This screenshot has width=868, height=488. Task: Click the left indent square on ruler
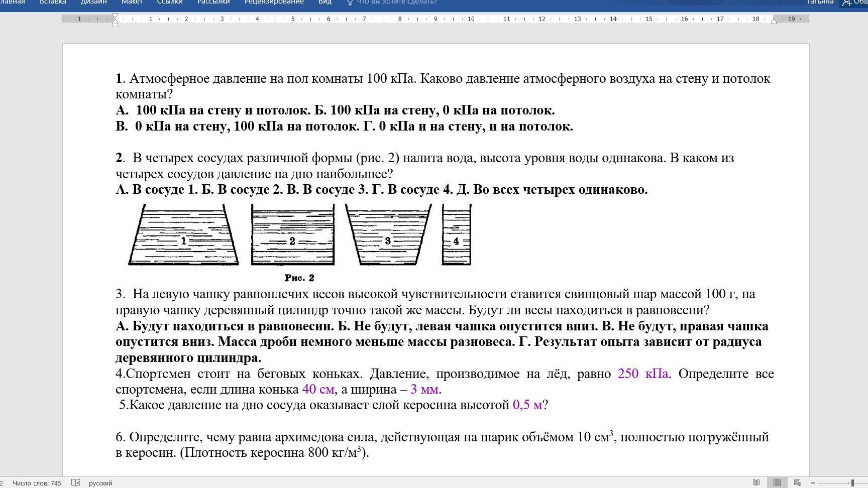115,24
